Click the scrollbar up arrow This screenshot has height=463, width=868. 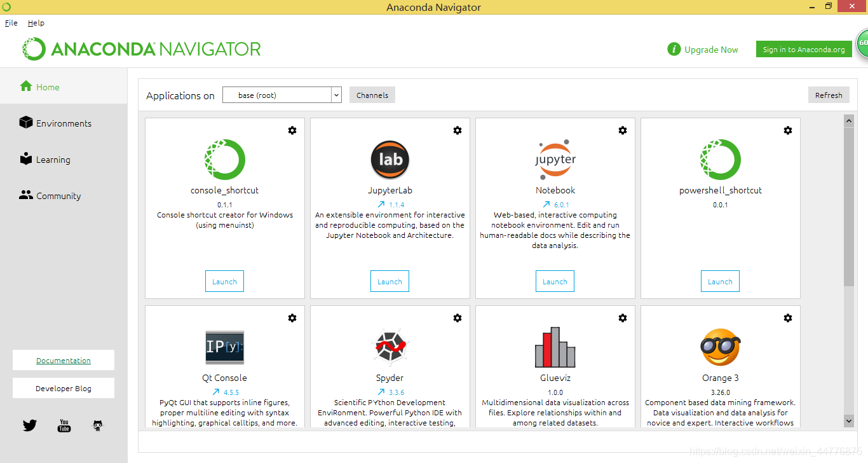[x=849, y=120]
